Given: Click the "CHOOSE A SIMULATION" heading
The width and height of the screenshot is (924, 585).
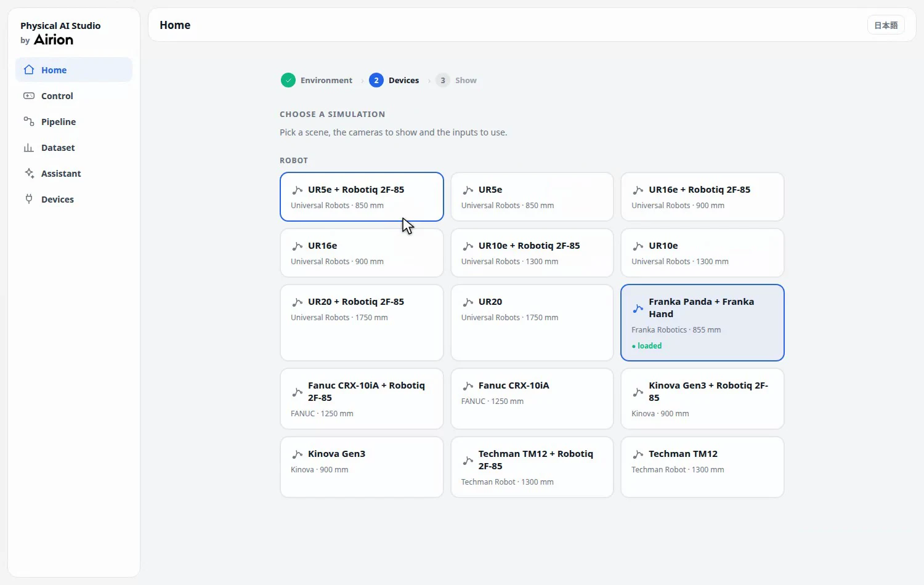Looking at the screenshot, I should (332, 115).
